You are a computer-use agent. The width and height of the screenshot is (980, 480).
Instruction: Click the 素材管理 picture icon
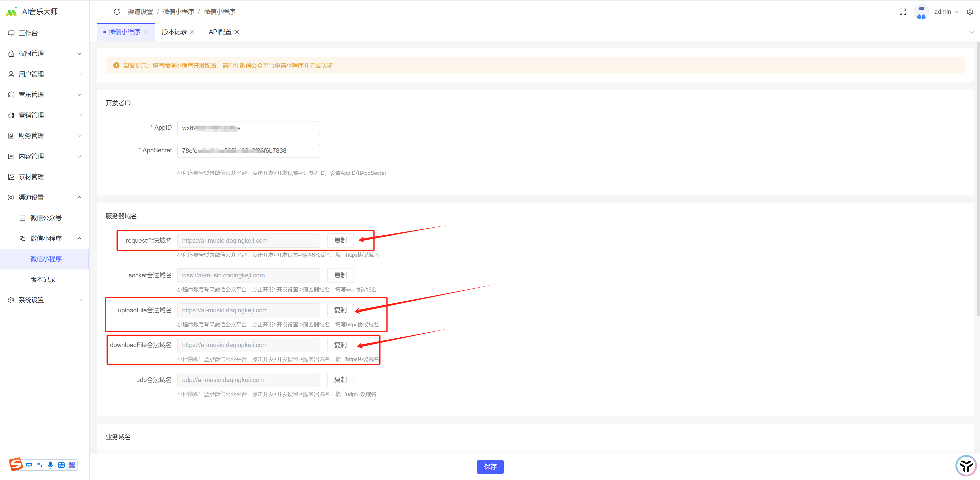[x=11, y=177]
